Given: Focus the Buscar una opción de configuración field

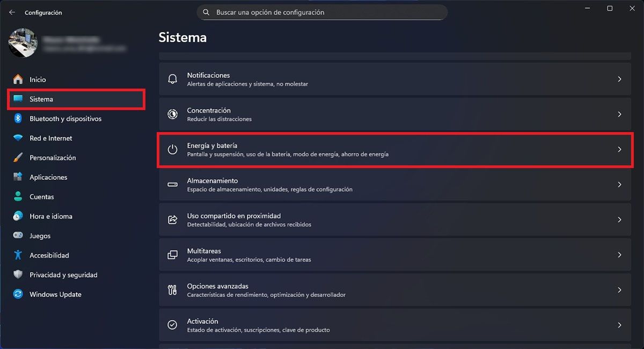Looking at the screenshot, I should (x=322, y=12).
